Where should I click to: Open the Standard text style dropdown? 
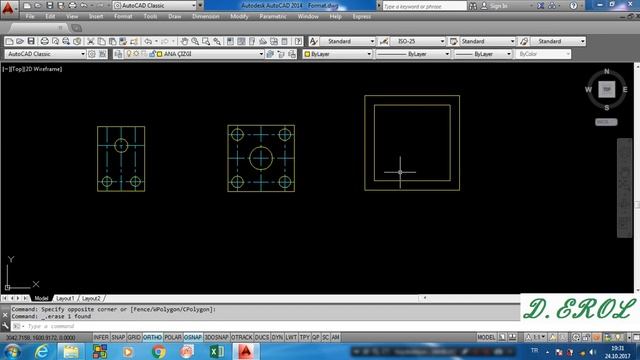[347, 41]
